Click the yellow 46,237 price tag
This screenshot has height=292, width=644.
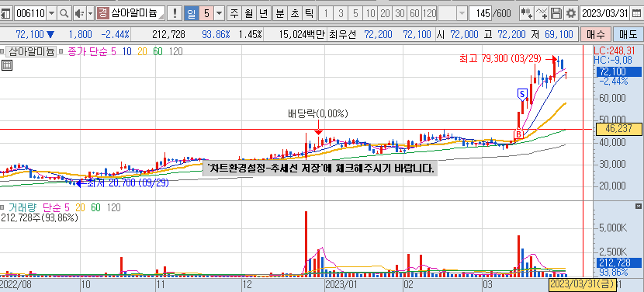coord(618,129)
